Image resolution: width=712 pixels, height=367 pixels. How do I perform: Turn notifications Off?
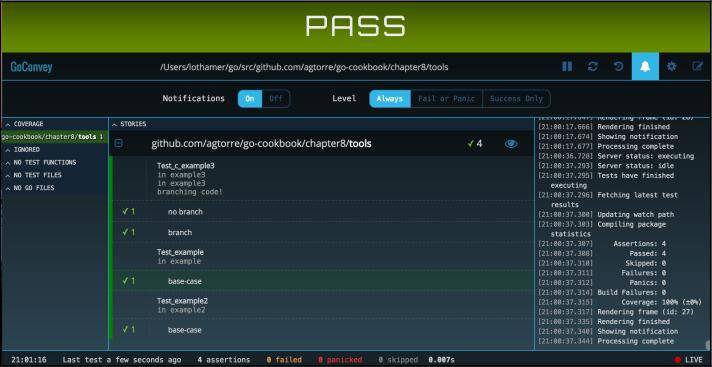click(276, 99)
